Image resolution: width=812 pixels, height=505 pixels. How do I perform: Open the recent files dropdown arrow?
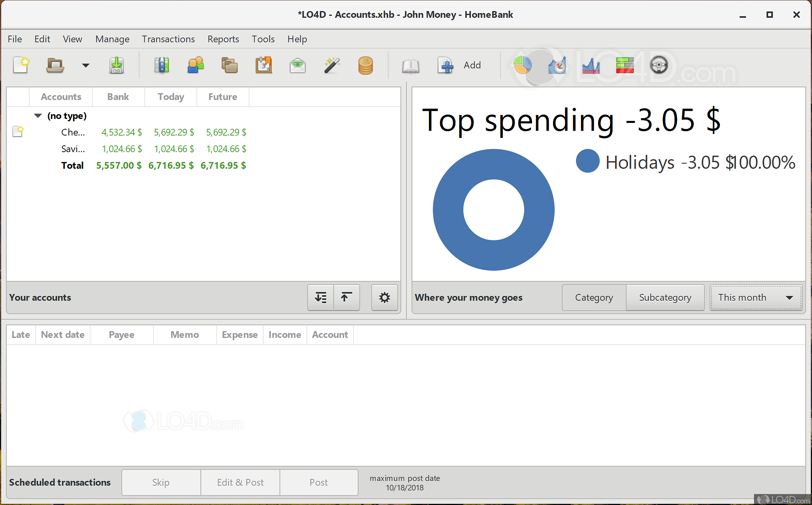tap(85, 65)
